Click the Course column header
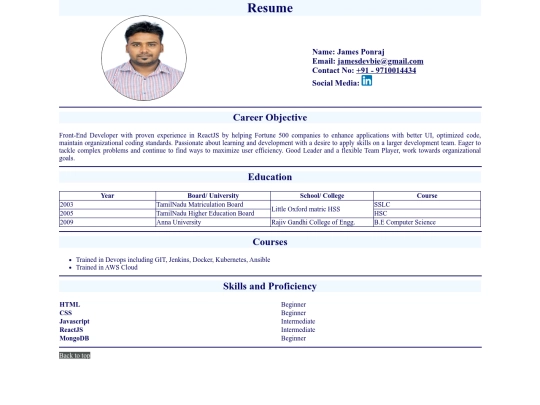Viewport: 540px width, 405px height. 427,196
